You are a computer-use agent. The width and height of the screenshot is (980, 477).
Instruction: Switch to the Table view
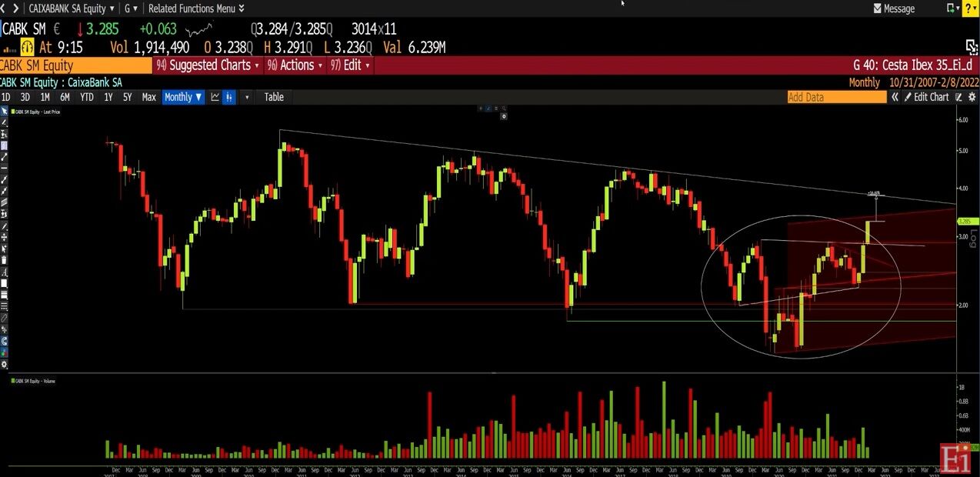[x=274, y=97]
